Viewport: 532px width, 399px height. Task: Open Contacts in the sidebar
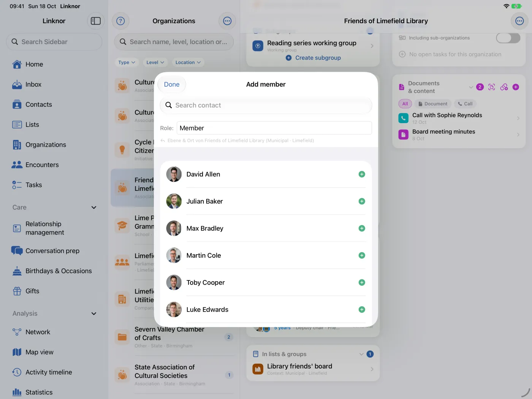coord(54,104)
